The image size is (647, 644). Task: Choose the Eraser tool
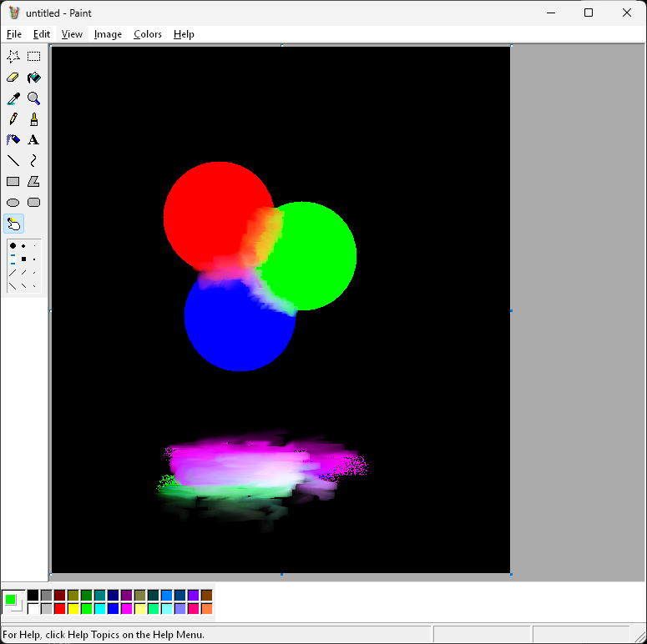click(13, 77)
